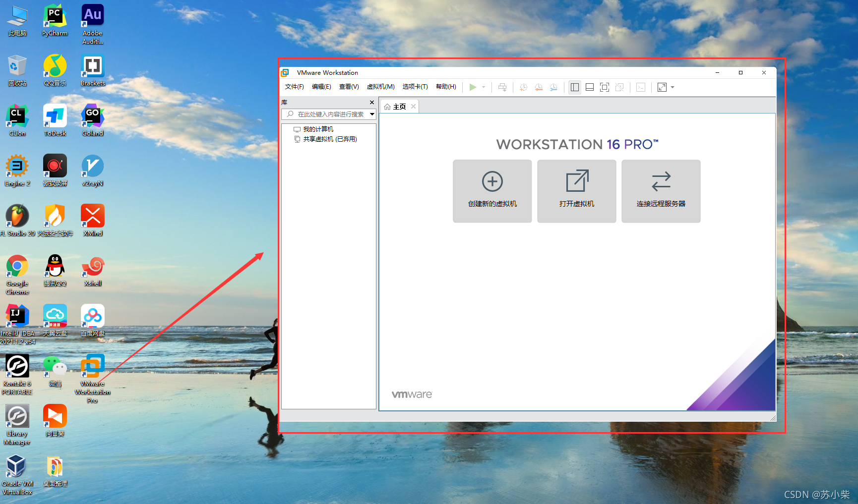The height and width of the screenshot is (504, 858).
Task: Select the XMind desktop icon
Action: tap(93, 221)
